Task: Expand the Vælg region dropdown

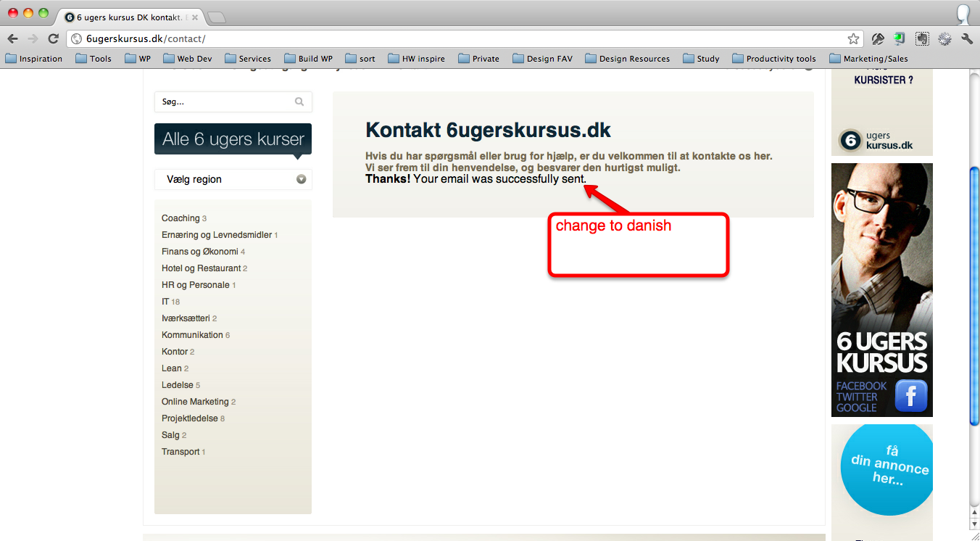Action: point(233,179)
